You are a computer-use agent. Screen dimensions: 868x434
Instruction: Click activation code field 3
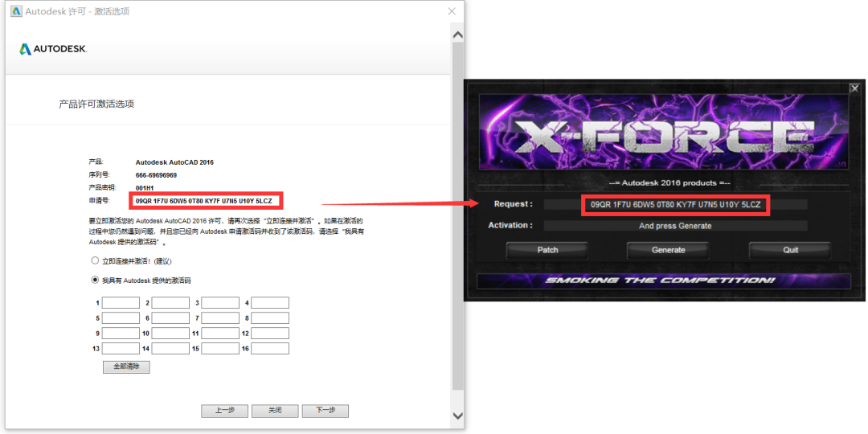(220, 303)
